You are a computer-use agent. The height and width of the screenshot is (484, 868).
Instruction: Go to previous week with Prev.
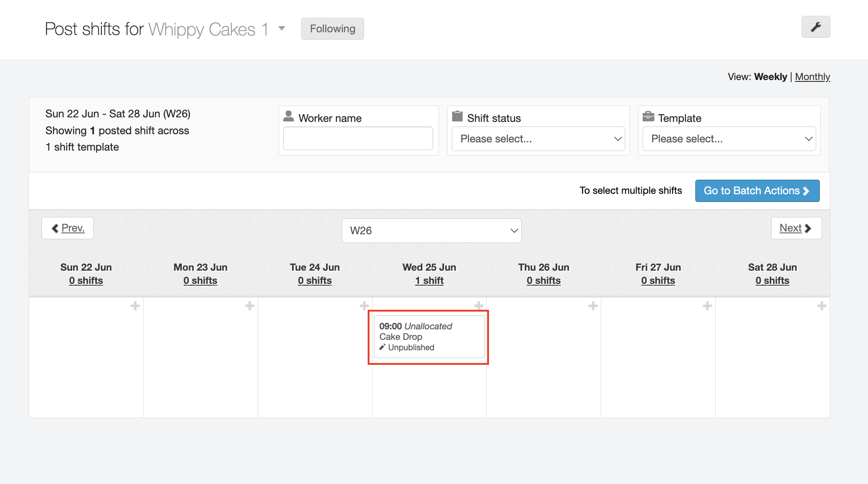[68, 228]
